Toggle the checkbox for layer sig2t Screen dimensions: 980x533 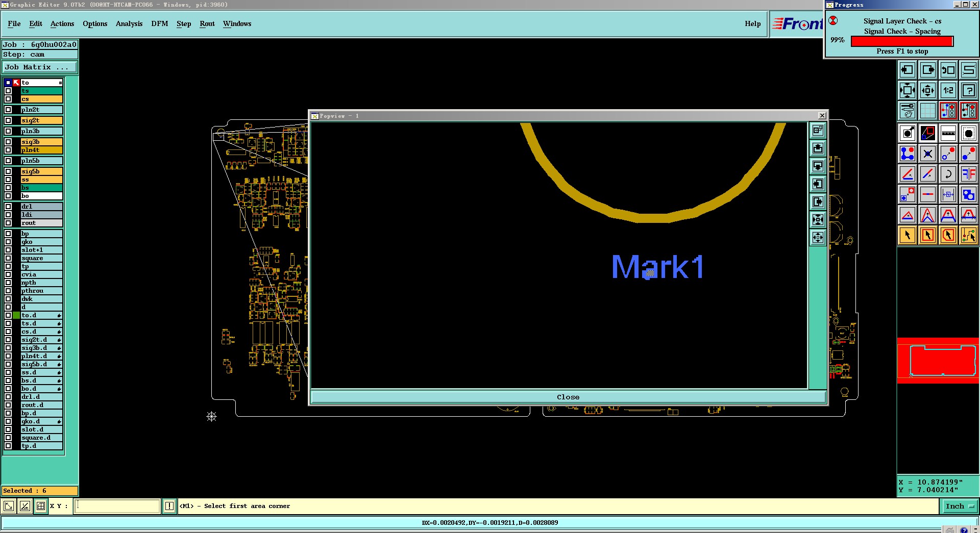tap(8, 120)
